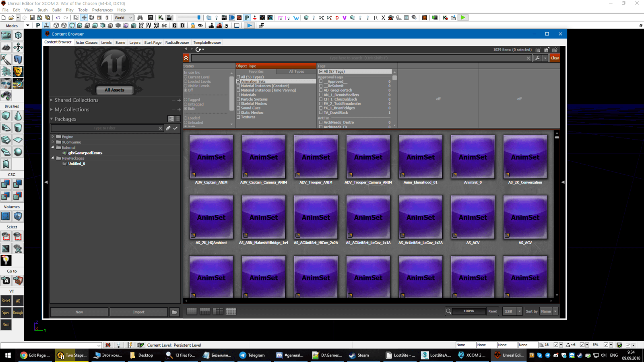Click the Clear filter button

click(x=555, y=58)
